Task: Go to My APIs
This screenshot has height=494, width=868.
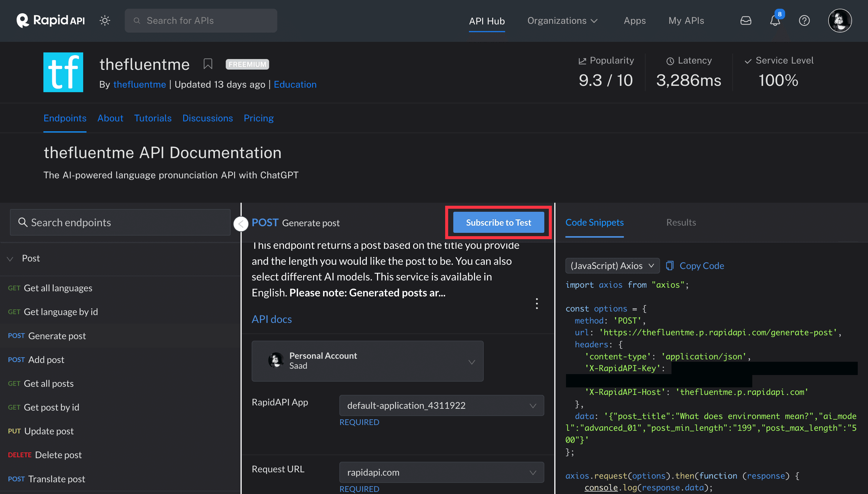Action: [686, 21]
